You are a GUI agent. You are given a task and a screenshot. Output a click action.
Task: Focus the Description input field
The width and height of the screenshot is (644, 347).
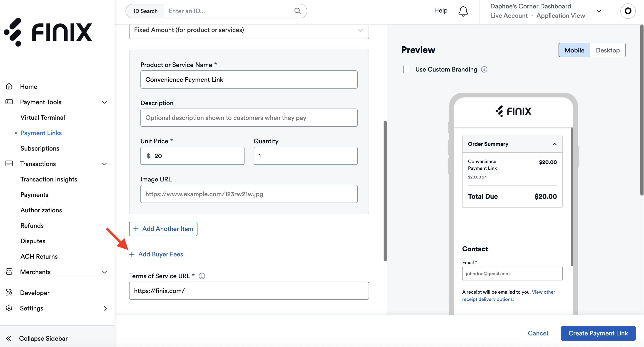[249, 118]
